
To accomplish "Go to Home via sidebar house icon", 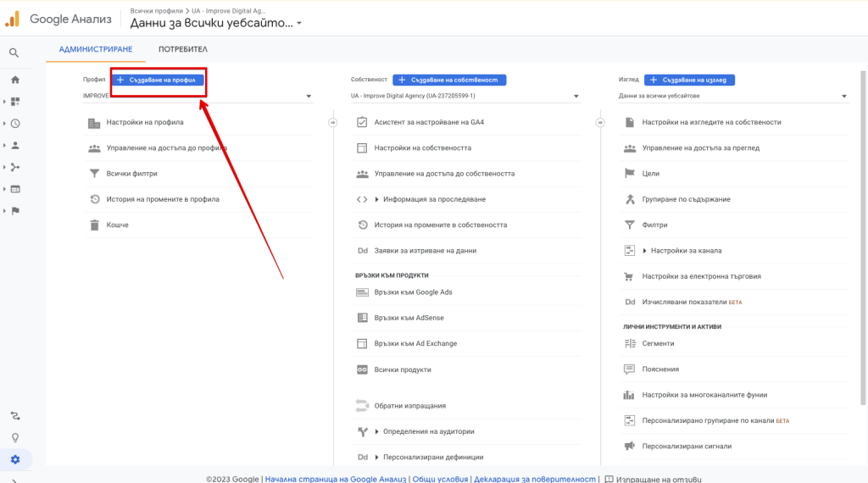I will point(15,80).
